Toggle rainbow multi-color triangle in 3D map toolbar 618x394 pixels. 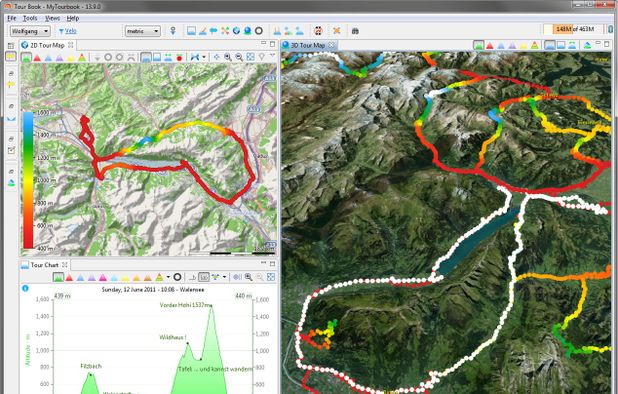(534, 45)
